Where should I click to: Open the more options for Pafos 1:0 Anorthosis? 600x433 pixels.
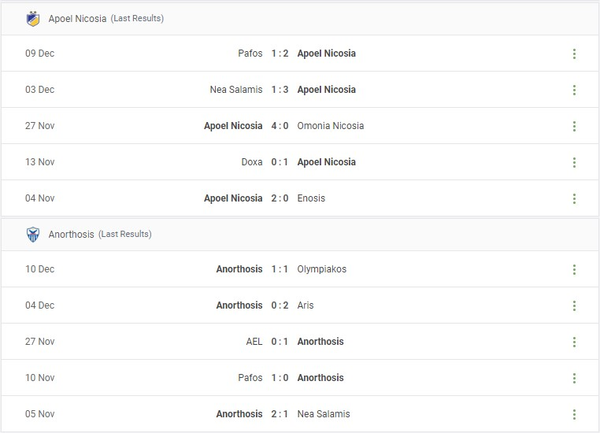[x=574, y=378]
